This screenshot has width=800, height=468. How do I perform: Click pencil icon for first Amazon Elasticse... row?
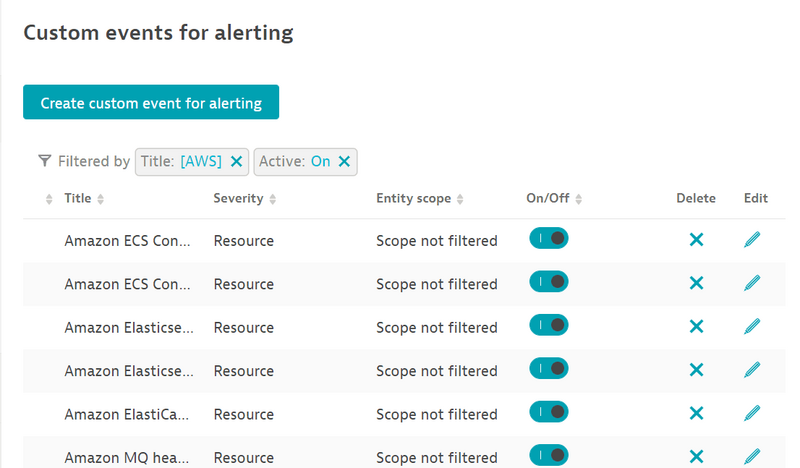(x=752, y=327)
